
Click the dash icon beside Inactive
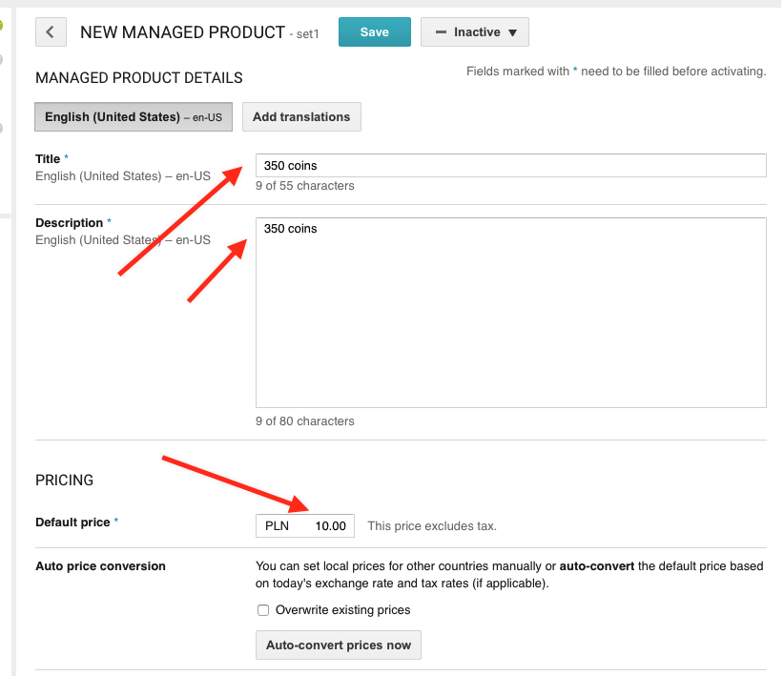pyautogui.click(x=441, y=32)
